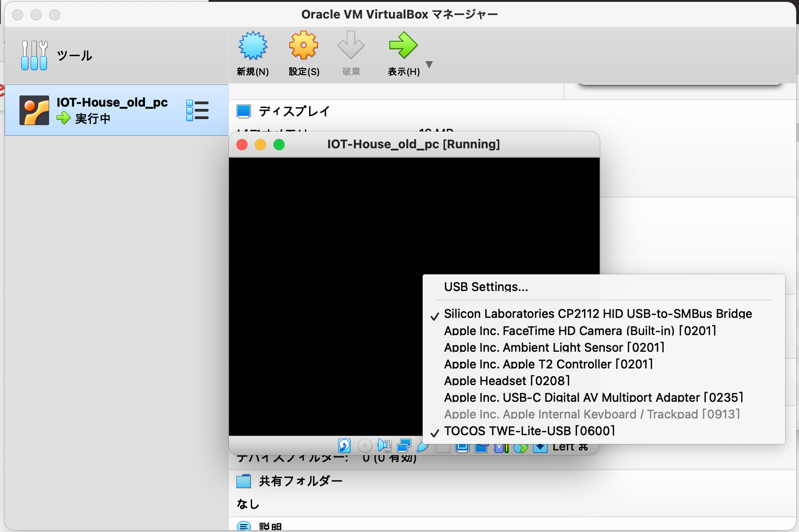Select the IOT-House_old_pc VM in the list

(x=116, y=110)
